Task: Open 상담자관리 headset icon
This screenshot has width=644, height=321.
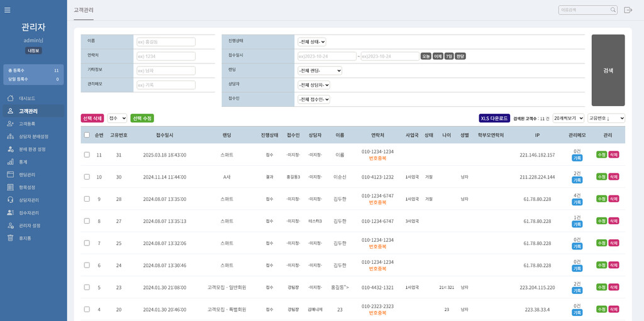Action: pos(10,200)
